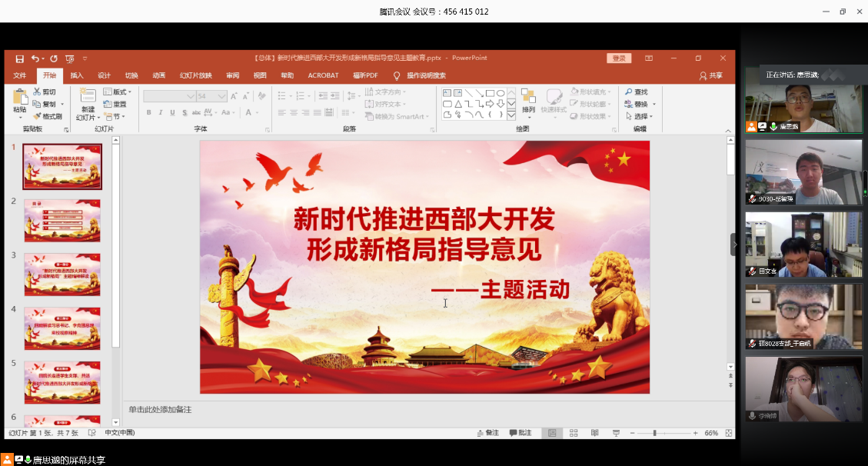The image size is (868, 466).
Task: Start slideshow from the status bar icon
Action: tap(616, 433)
